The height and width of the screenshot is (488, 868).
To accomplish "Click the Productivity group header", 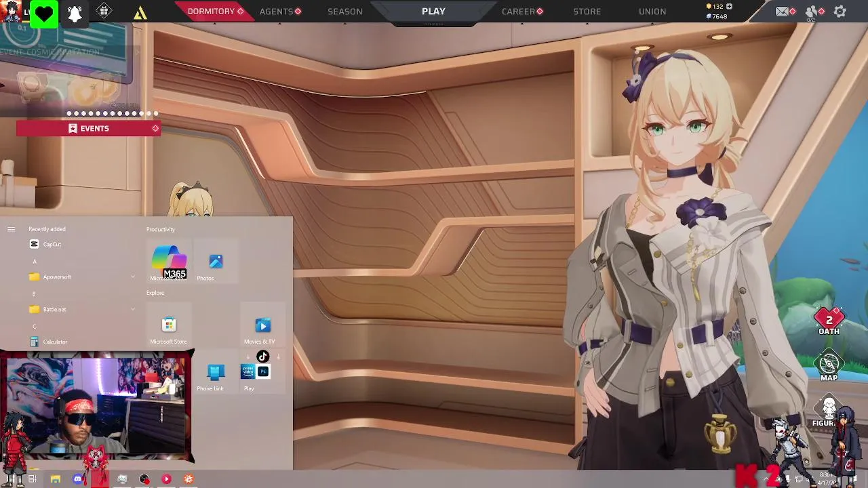I will [161, 229].
